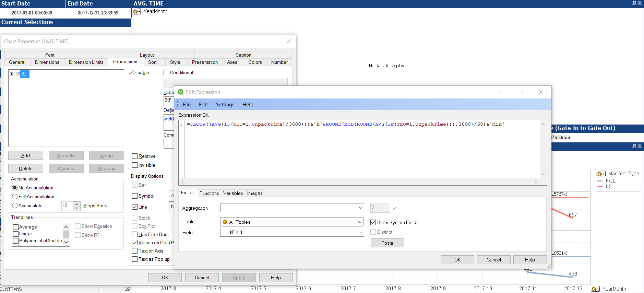Viewport: 644px width, 293px height.
Task: Switch to the Functions tab
Action: click(x=209, y=193)
